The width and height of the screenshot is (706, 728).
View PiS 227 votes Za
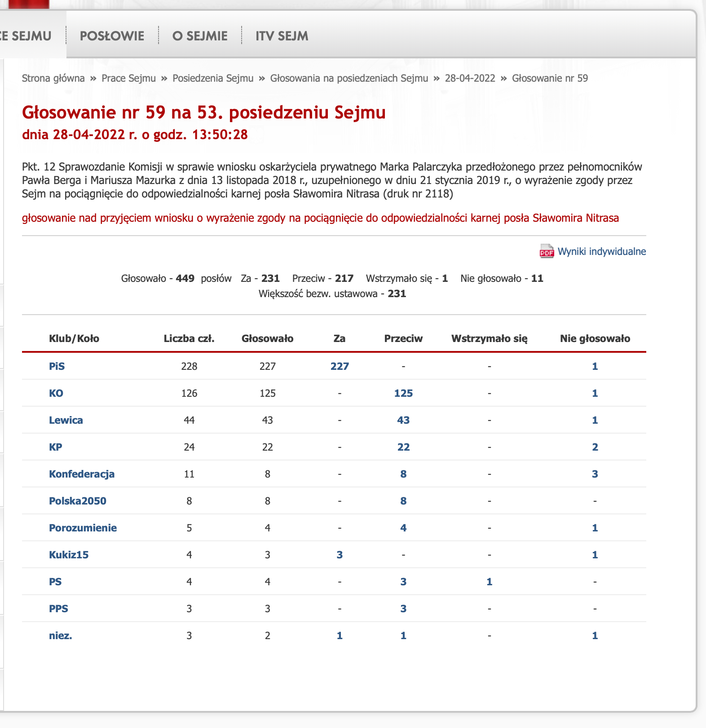point(340,366)
